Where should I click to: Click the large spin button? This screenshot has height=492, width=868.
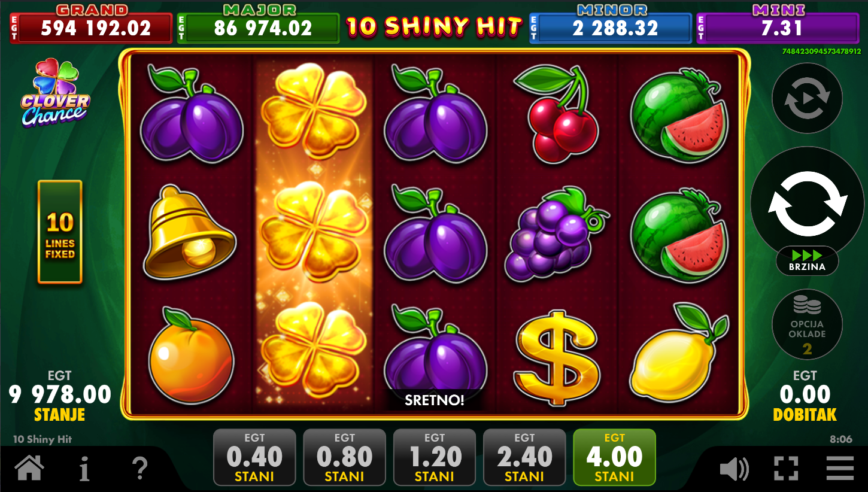pyautogui.click(x=807, y=204)
